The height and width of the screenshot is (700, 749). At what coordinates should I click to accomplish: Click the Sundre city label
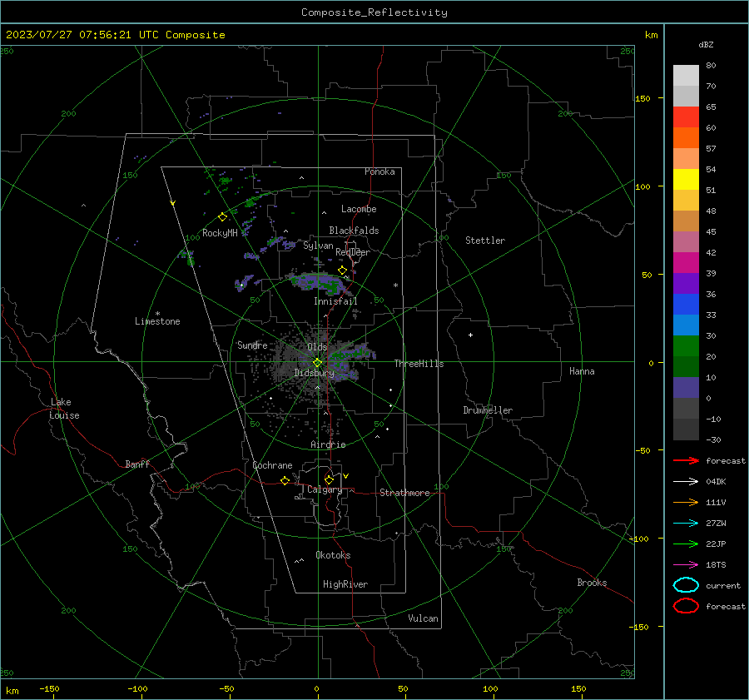pyautogui.click(x=252, y=345)
